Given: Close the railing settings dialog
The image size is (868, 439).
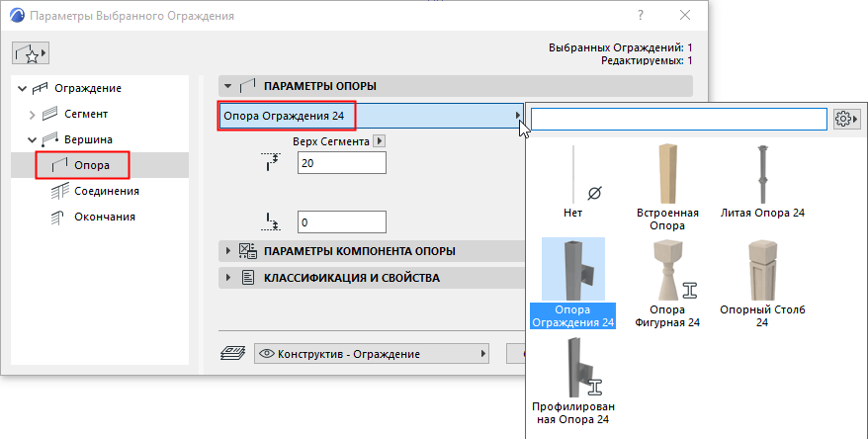Looking at the screenshot, I should [685, 15].
